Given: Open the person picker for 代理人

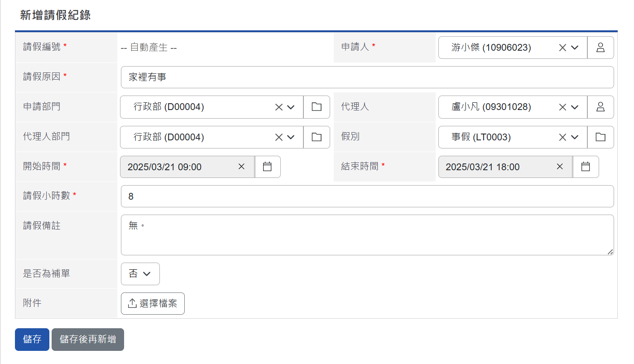Looking at the screenshot, I should click(600, 107).
